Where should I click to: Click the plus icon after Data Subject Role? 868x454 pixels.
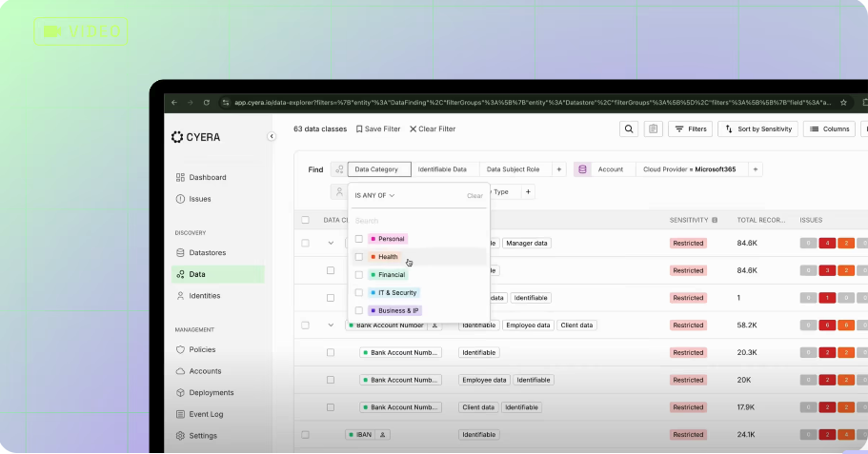pos(559,169)
